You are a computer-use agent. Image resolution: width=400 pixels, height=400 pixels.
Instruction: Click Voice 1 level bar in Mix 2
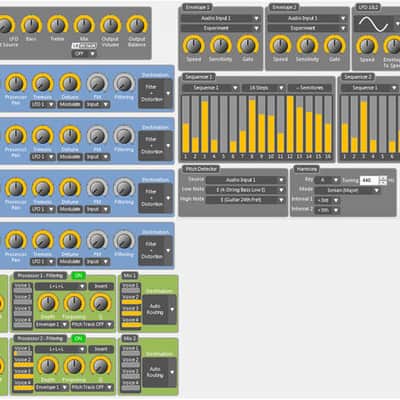[130, 353]
